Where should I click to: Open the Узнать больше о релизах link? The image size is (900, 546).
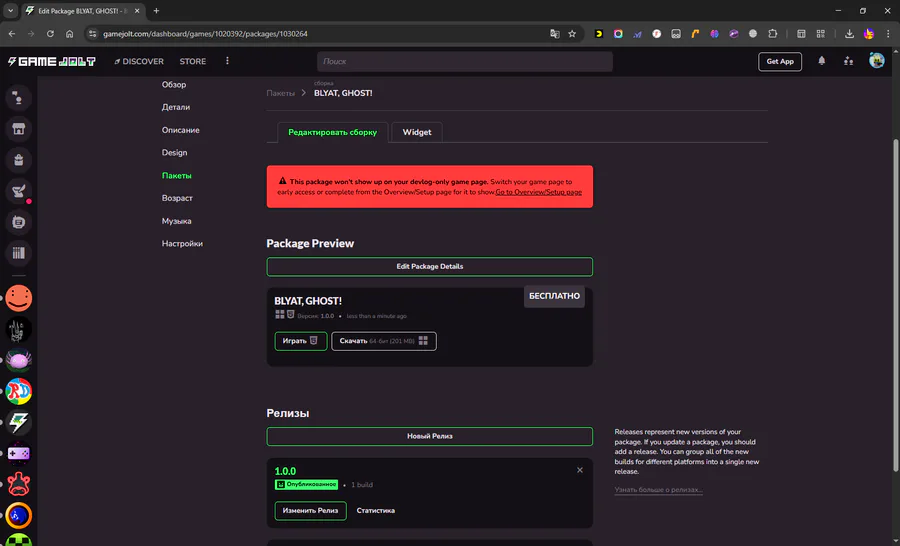pos(658,490)
